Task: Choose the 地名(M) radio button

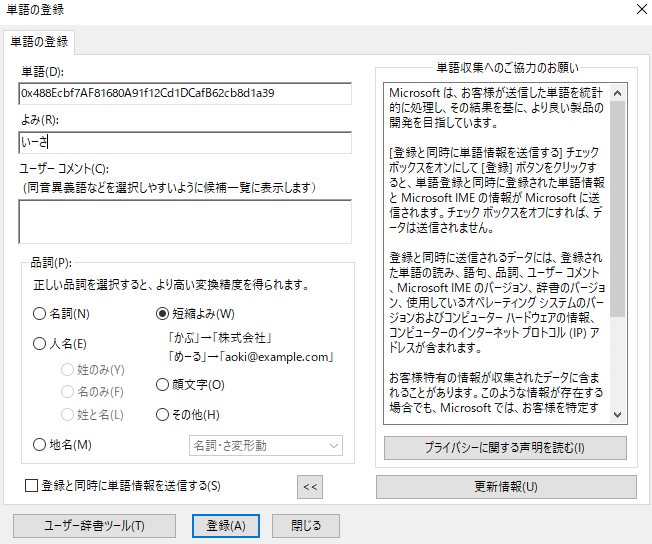Action: click(x=40, y=445)
